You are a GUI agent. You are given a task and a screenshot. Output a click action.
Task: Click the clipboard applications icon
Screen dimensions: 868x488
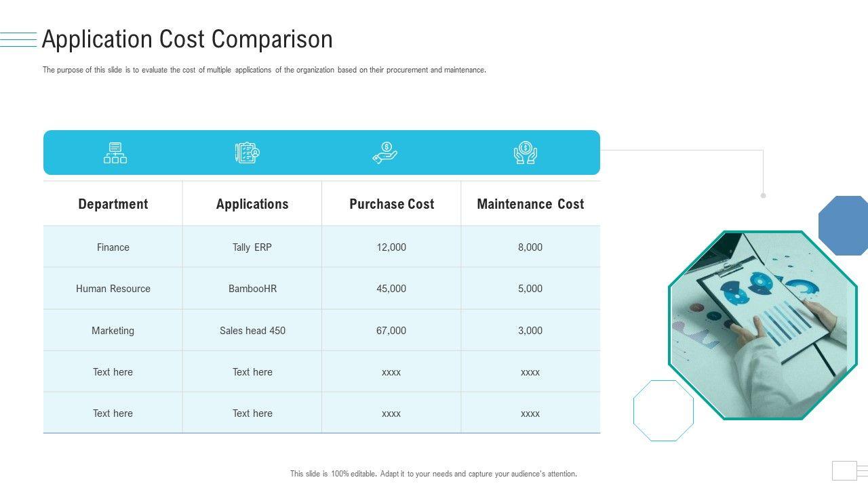coord(248,152)
